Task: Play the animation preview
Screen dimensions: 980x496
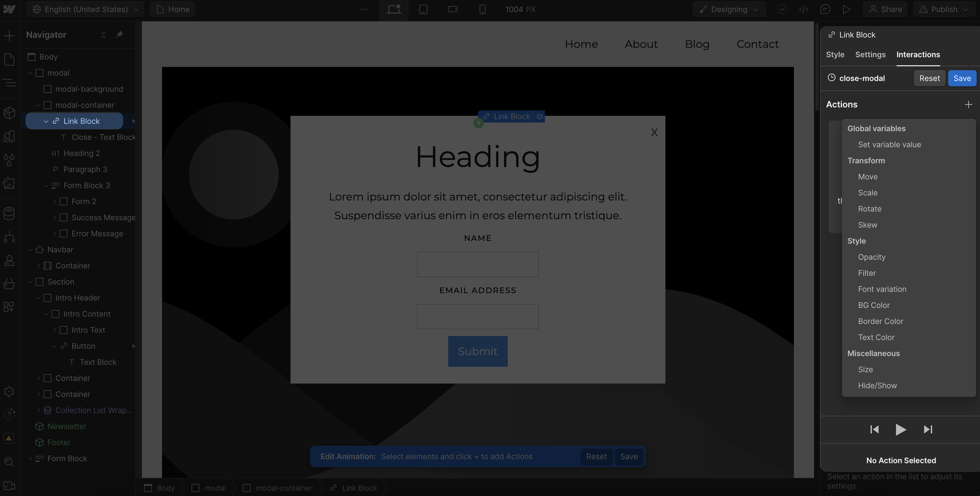Action: coord(901,430)
